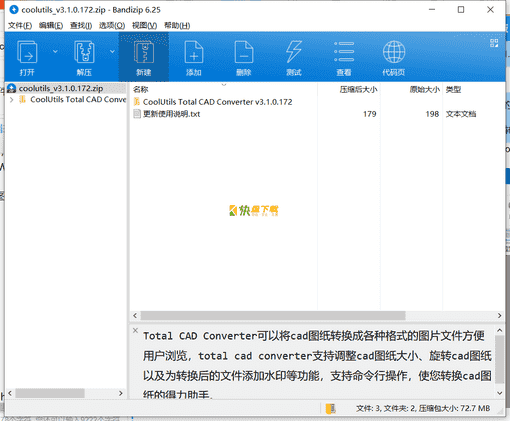This screenshot has height=421, width=510.
Task: Click the status bar file count text
Action: 423,408
